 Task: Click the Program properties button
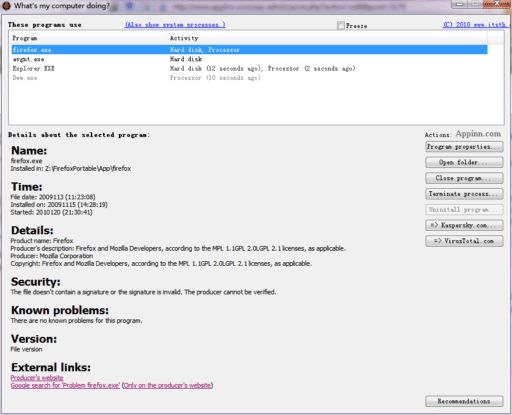tap(464, 147)
